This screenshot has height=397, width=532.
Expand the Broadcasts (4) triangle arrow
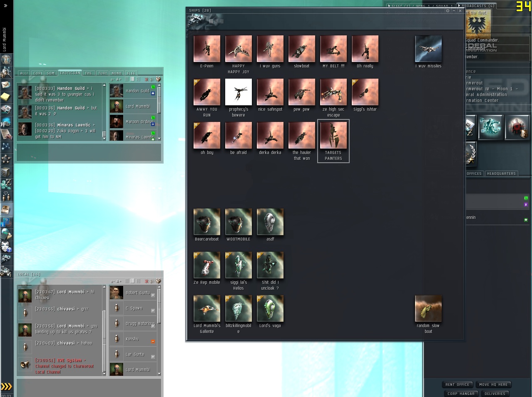[459, 6]
